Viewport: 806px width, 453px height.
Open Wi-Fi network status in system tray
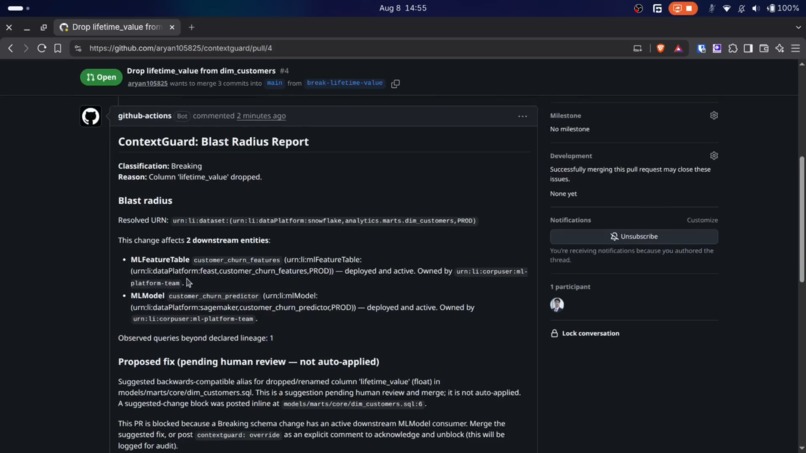tap(726, 8)
